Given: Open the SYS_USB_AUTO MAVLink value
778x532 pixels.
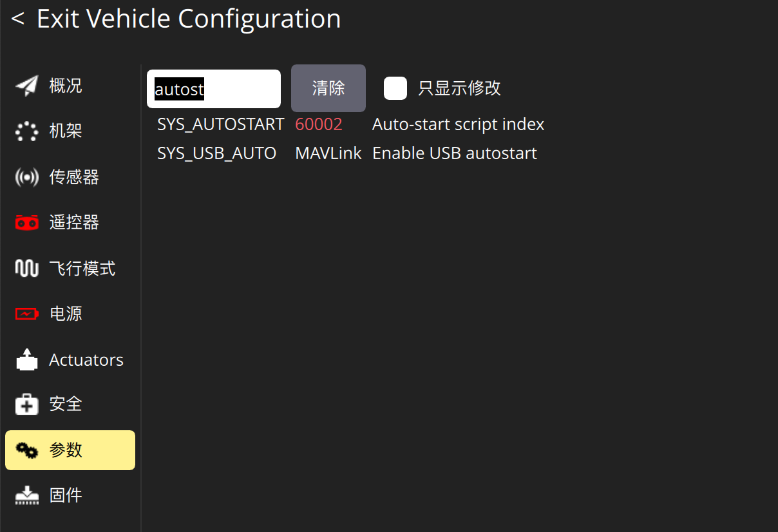Looking at the screenshot, I should pos(328,153).
